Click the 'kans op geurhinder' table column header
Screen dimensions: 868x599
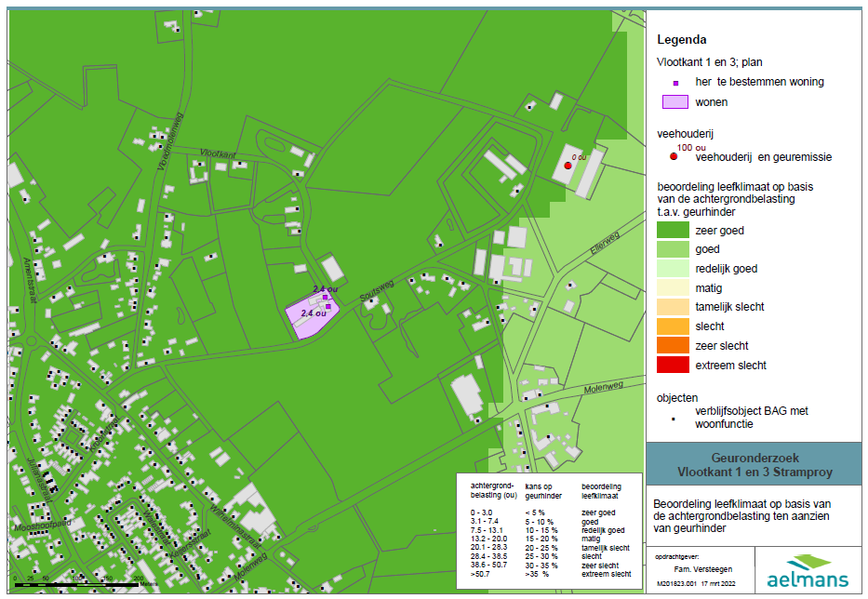click(543, 491)
